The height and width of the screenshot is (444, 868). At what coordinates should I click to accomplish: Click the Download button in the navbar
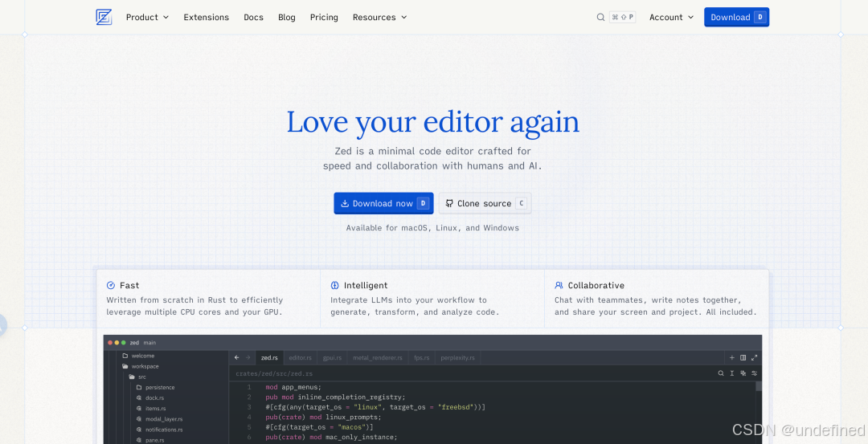736,17
